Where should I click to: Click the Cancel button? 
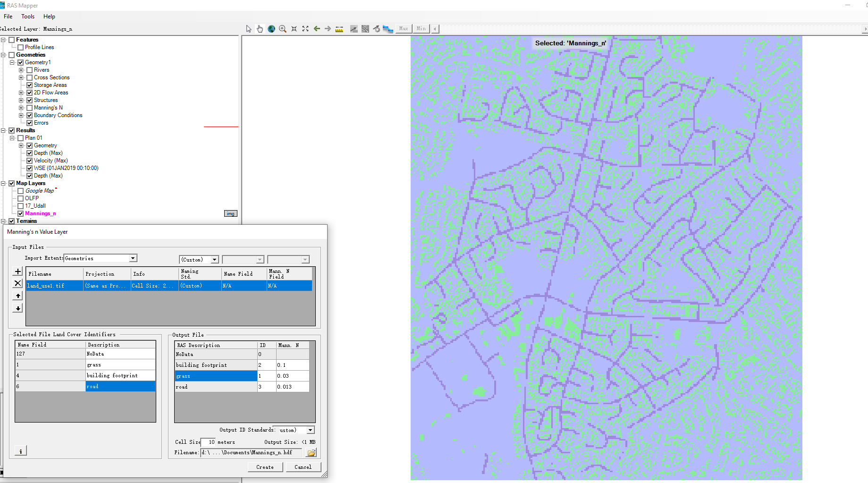pyautogui.click(x=303, y=467)
